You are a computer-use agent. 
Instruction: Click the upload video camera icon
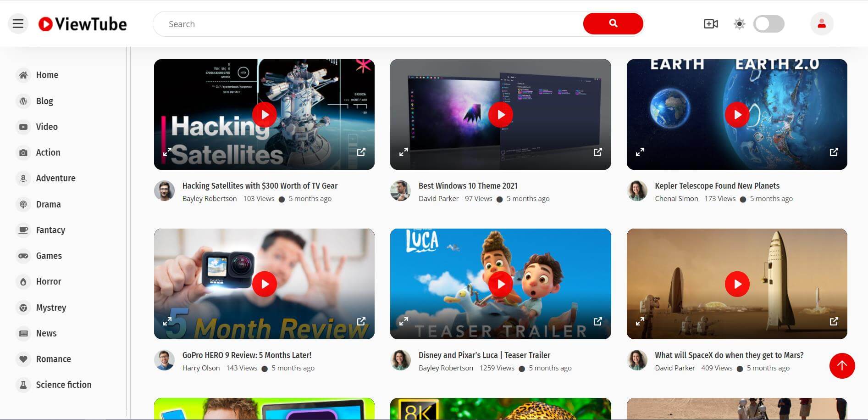(x=710, y=24)
